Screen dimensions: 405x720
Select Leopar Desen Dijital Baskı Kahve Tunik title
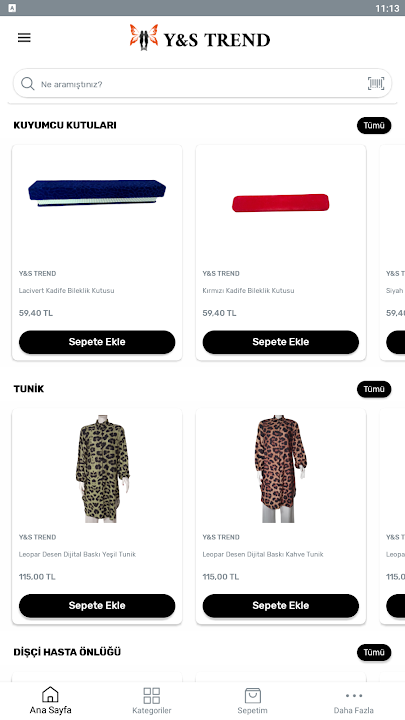point(263,554)
